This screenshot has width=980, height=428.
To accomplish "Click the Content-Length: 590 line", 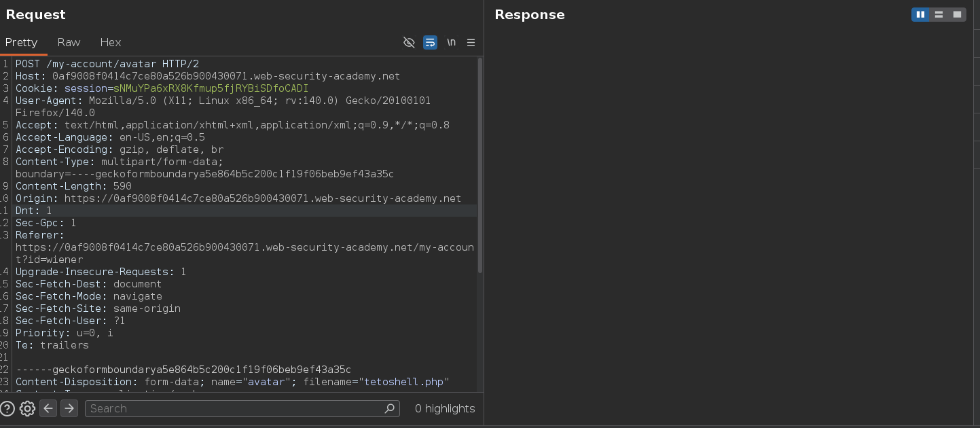I will [73, 186].
